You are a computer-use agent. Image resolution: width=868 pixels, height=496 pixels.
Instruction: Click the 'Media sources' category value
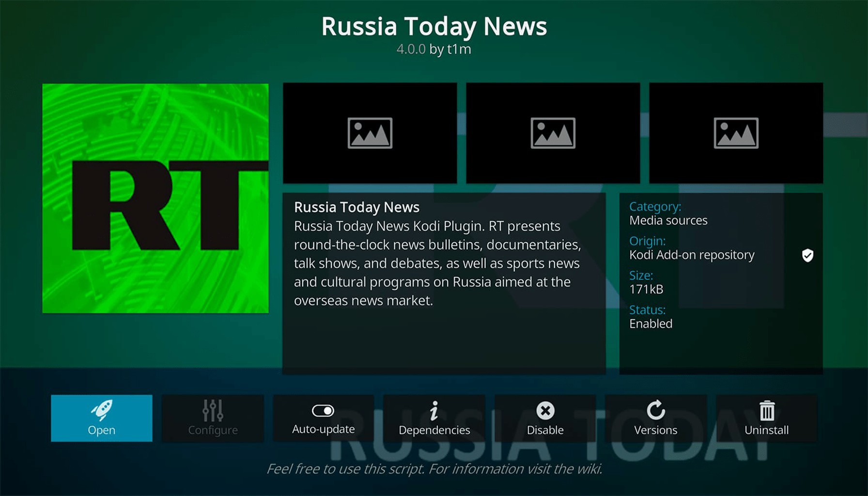[668, 220]
